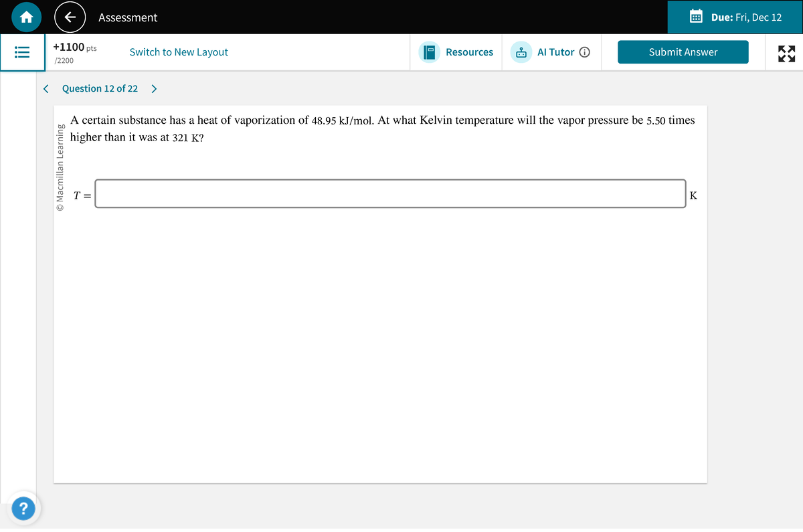
Task: Go to the previous question with the chevron
Action: tap(46, 88)
